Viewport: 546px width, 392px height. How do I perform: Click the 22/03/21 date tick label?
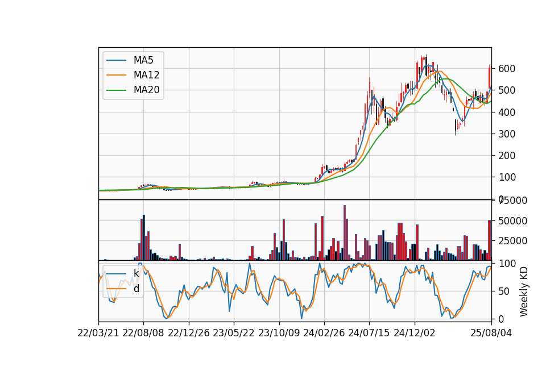[x=98, y=333]
